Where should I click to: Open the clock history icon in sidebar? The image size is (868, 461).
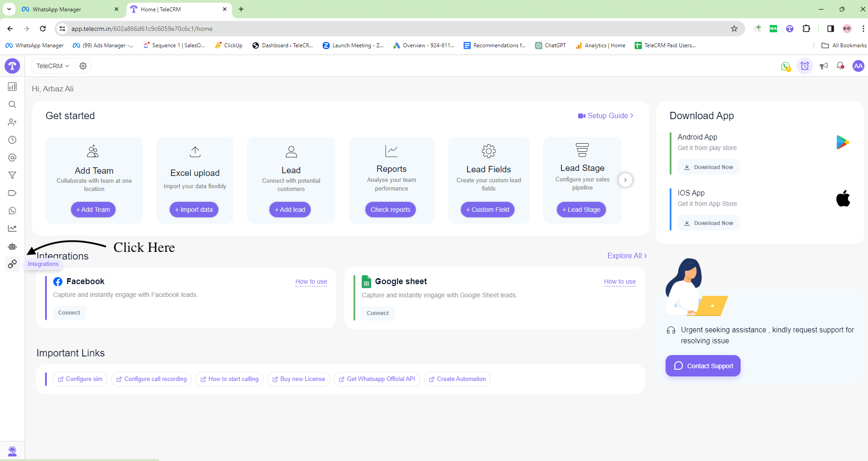tap(12, 140)
